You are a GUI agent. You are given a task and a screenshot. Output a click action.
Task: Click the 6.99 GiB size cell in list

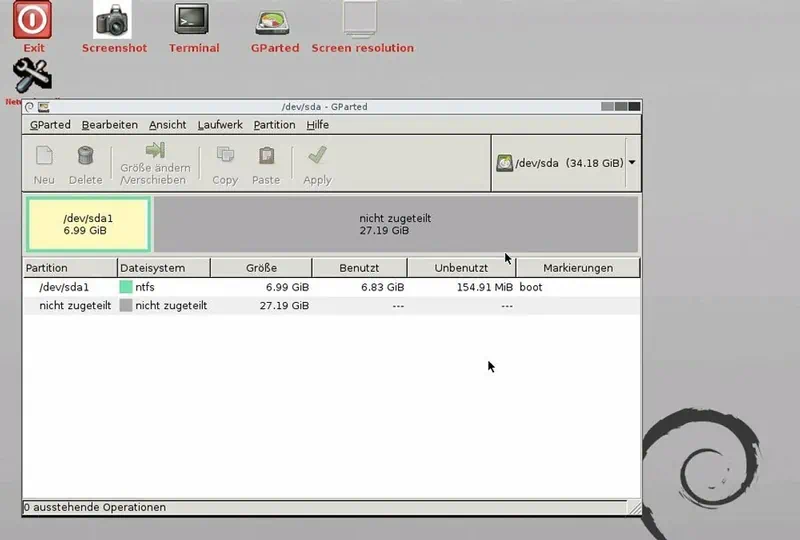click(287, 287)
